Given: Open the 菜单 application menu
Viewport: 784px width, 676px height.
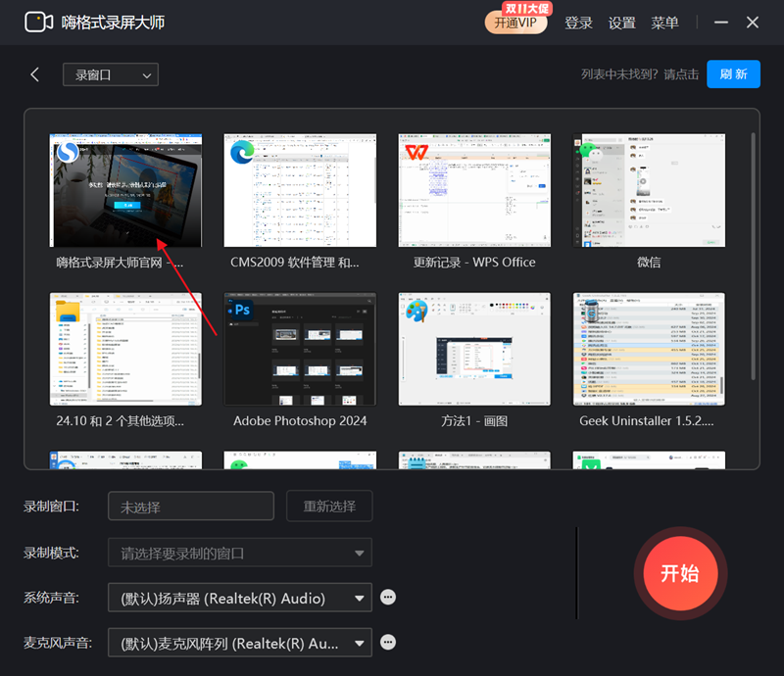Looking at the screenshot, I should (664, 22).
